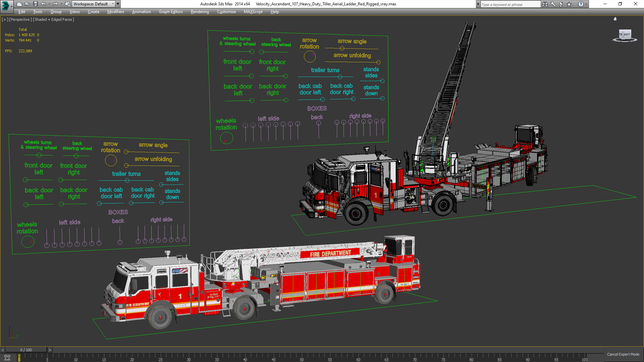Open the Workspace: Default dropdown
The width and height of the screenshot is (644, 362).
tap(93, 4)
